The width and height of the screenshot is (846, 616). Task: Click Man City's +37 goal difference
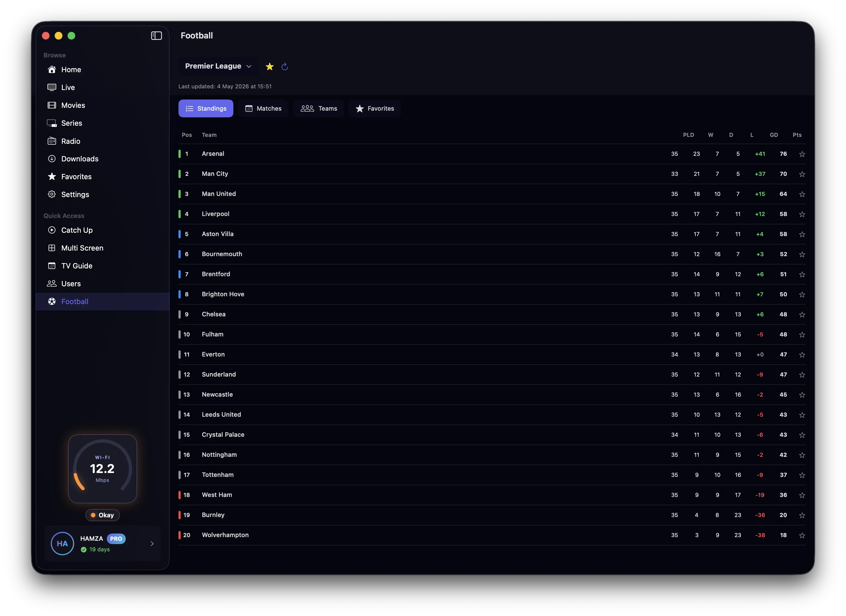pos(760,174)
